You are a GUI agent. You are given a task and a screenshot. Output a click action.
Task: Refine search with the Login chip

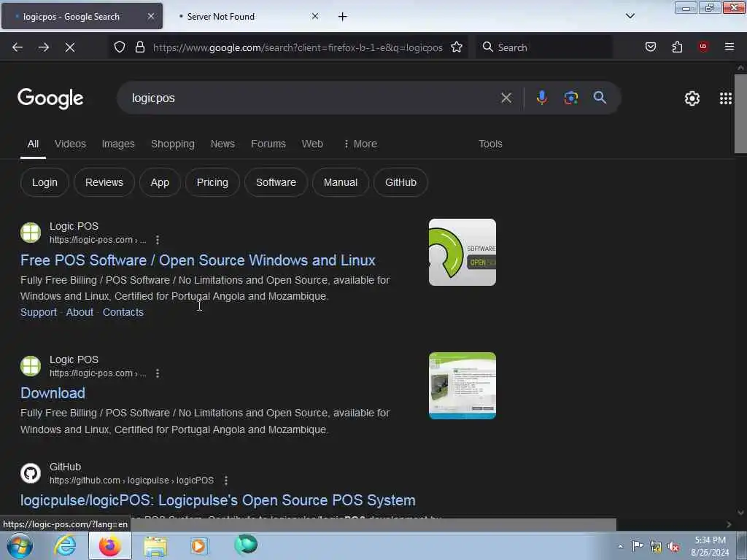tap(44, 182)
